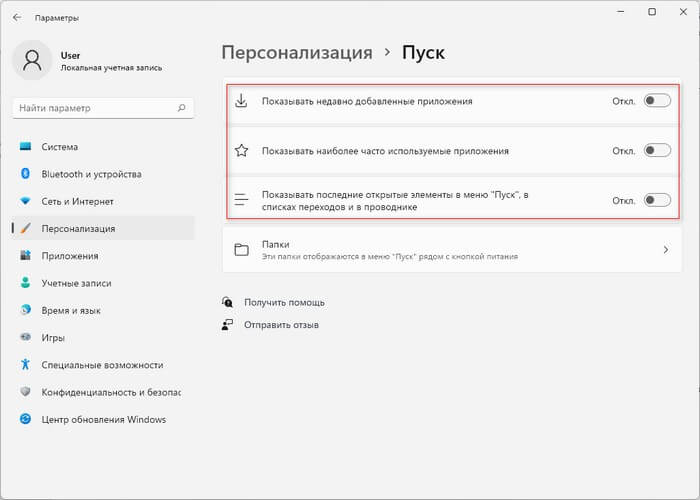Toggle recent opened items in Пуск switch
Image resolution: width=700 pixels, height=500 pixels.
[x=657, y=200]
